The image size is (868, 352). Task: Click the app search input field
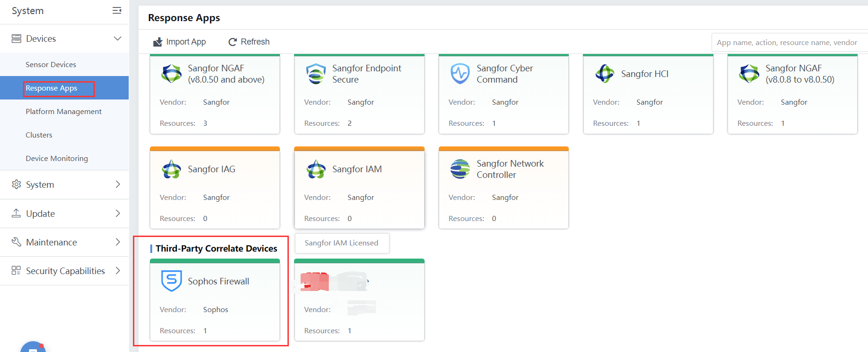pos(787,42)
